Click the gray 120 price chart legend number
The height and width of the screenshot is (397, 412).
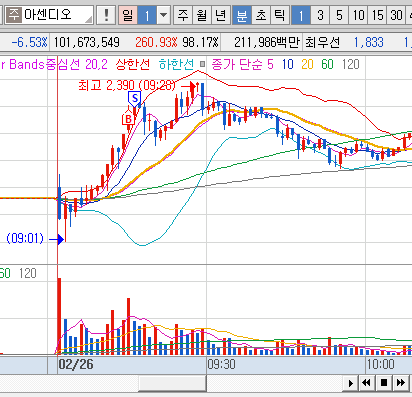point(351,64)
